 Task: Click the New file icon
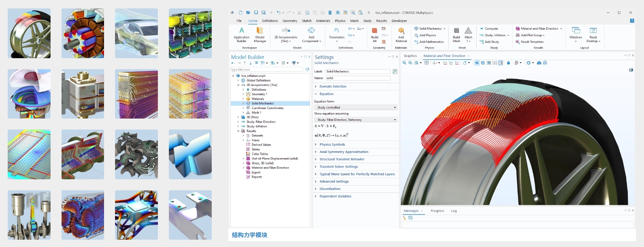[x=240, y=12]
